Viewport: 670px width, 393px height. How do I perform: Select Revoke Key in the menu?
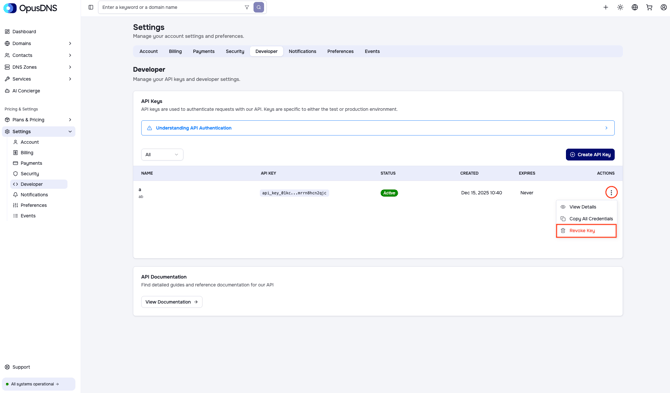click(x=586, y=231)
